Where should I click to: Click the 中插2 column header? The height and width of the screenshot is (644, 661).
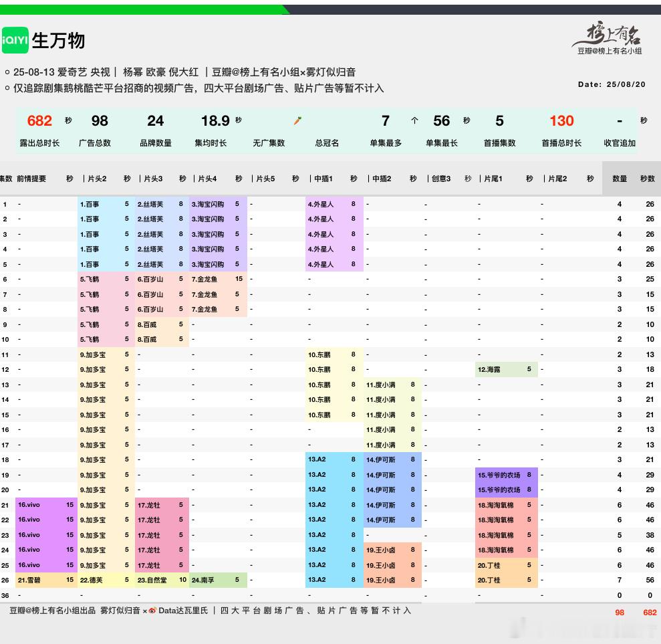coord(382,179)
